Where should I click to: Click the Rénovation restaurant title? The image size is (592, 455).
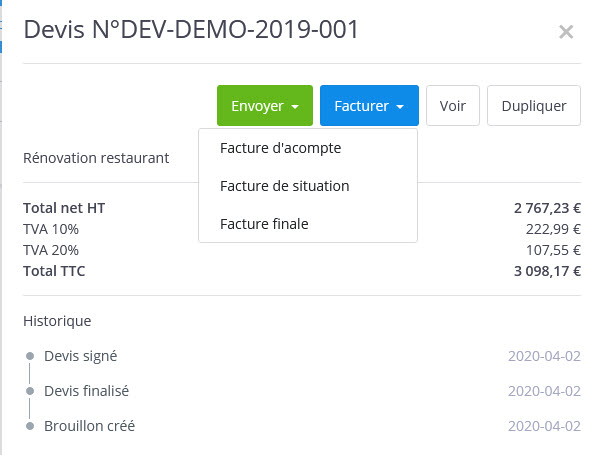[x=96, y=158]
